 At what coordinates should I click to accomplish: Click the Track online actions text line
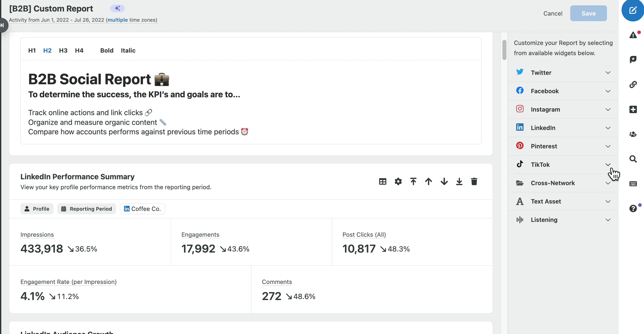click(90, 113)
